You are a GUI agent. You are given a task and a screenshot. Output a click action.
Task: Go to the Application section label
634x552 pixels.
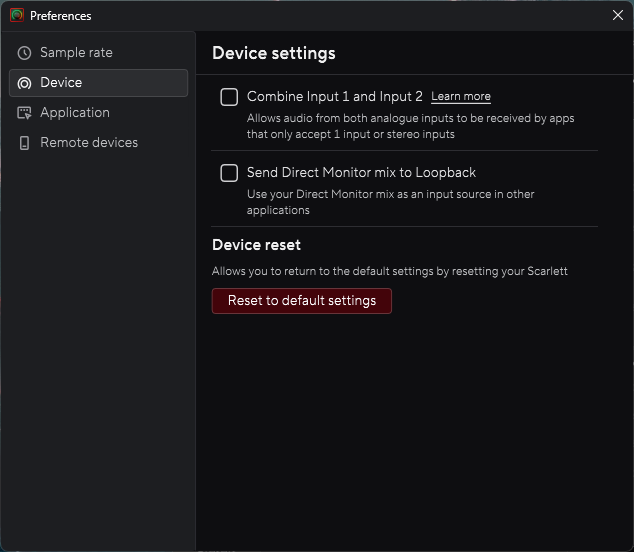tap(75, 113)
